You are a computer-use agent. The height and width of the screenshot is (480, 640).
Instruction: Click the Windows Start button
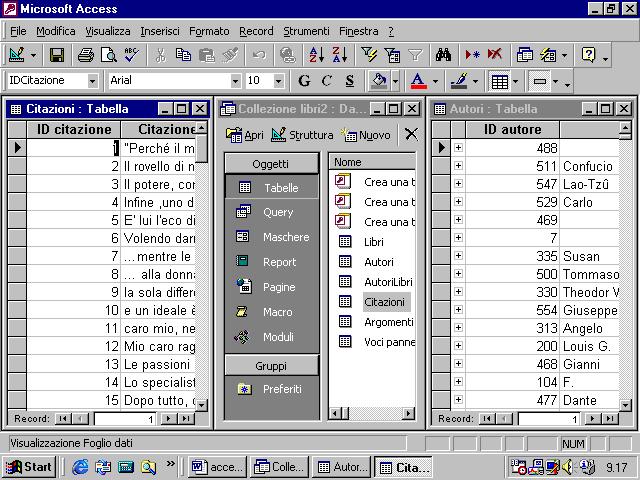pos(29,467)
